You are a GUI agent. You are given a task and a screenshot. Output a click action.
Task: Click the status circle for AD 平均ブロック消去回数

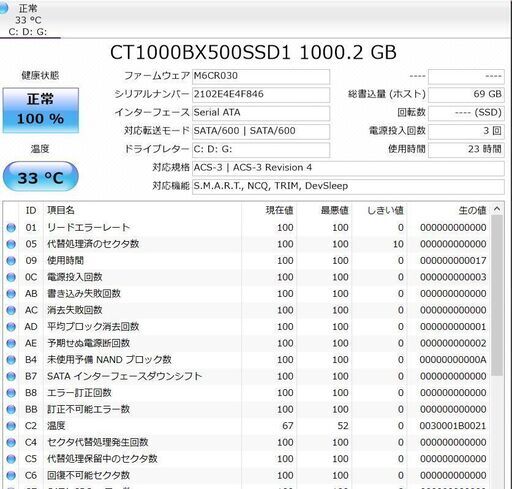[x=11, y=327]
